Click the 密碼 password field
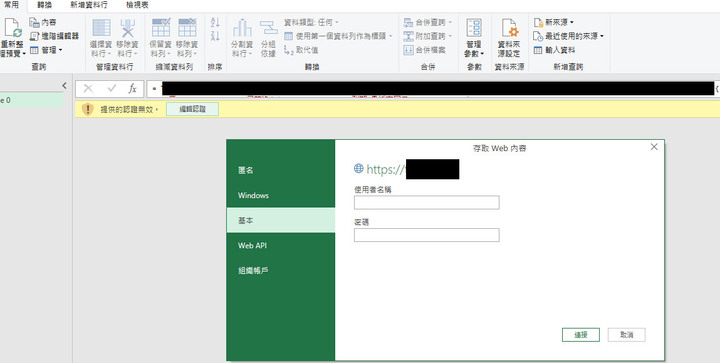The image size is (720, 363). point(427,235)
